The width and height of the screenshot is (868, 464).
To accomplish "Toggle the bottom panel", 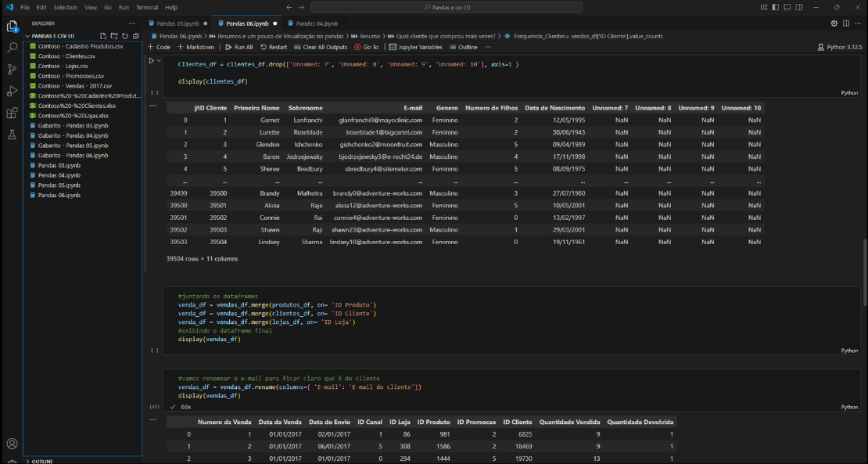I will point(787,7).
